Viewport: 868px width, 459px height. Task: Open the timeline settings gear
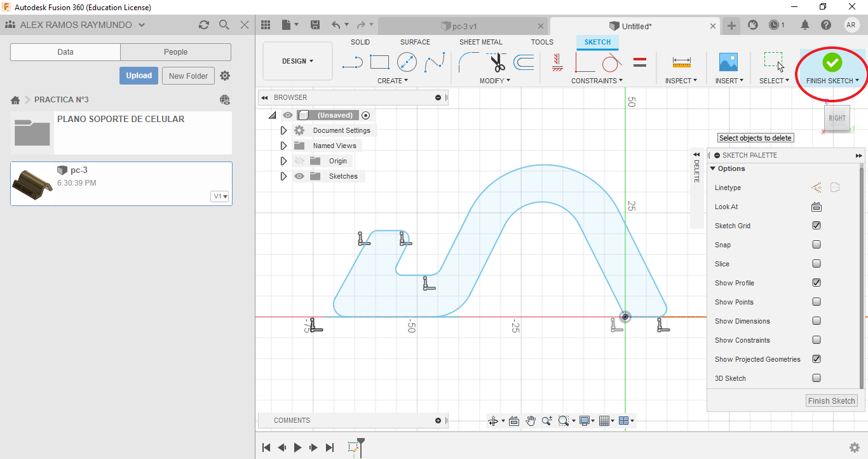pyautogui.click(x=855, y=448)
